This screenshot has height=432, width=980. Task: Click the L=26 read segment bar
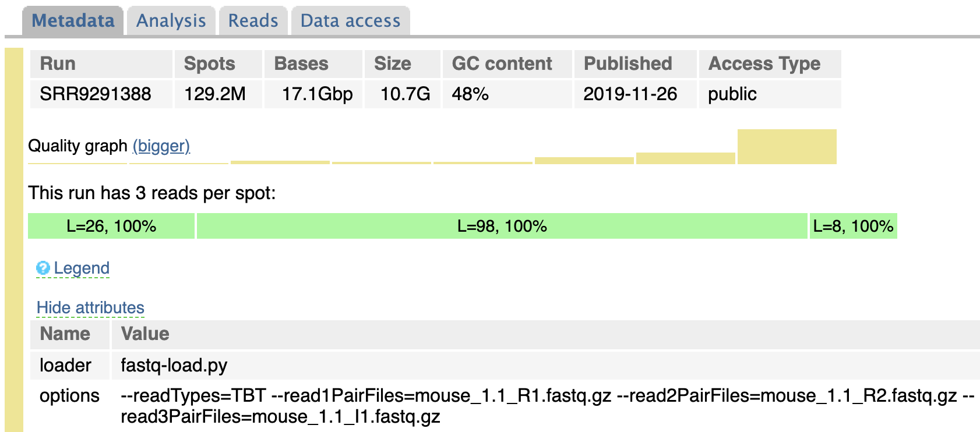(x=111, y=226)
